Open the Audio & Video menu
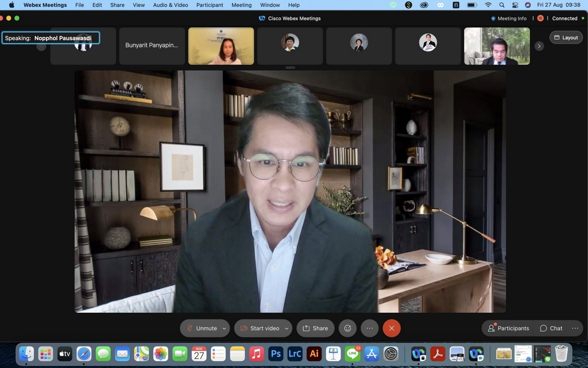 (x=170, y=5)
